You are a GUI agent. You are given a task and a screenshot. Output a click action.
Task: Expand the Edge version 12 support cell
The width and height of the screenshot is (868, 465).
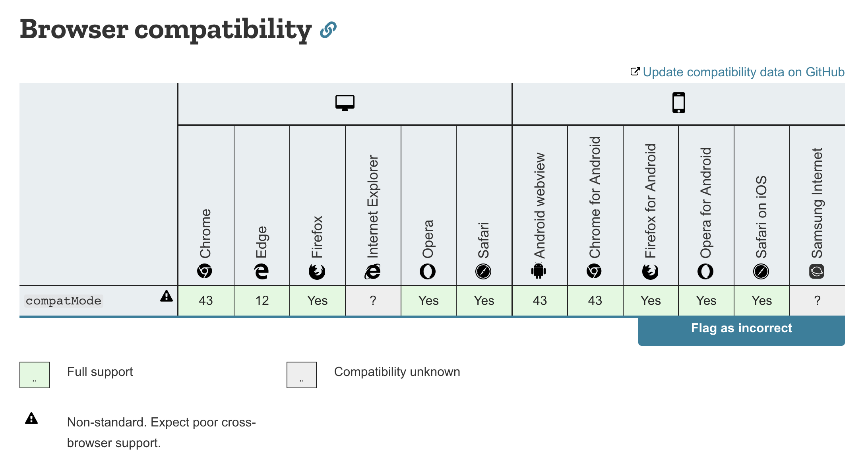pos(262,300)
